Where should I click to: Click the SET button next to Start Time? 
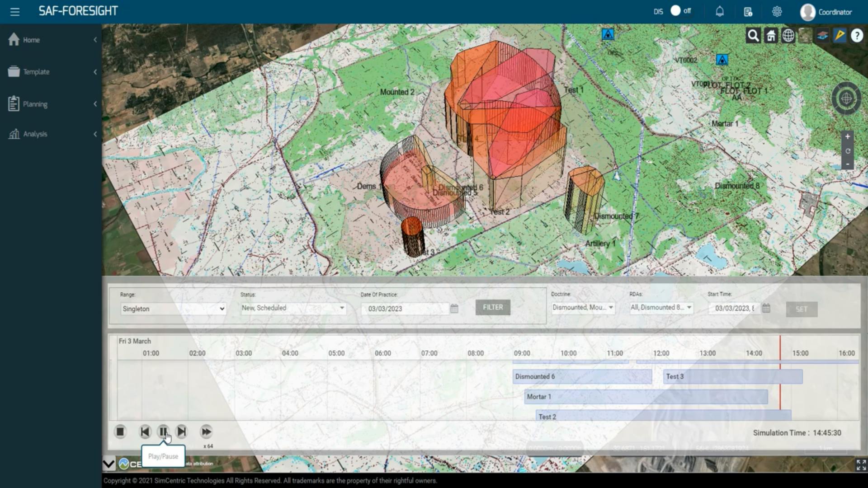coord(801,309)
